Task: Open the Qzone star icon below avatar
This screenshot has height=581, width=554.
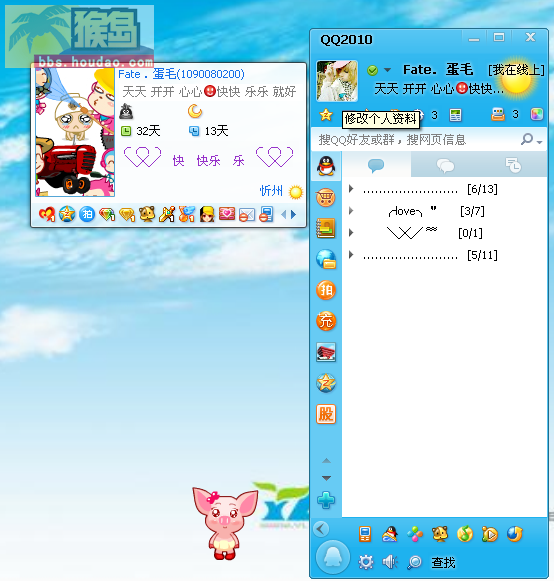Action: (326, 115)
